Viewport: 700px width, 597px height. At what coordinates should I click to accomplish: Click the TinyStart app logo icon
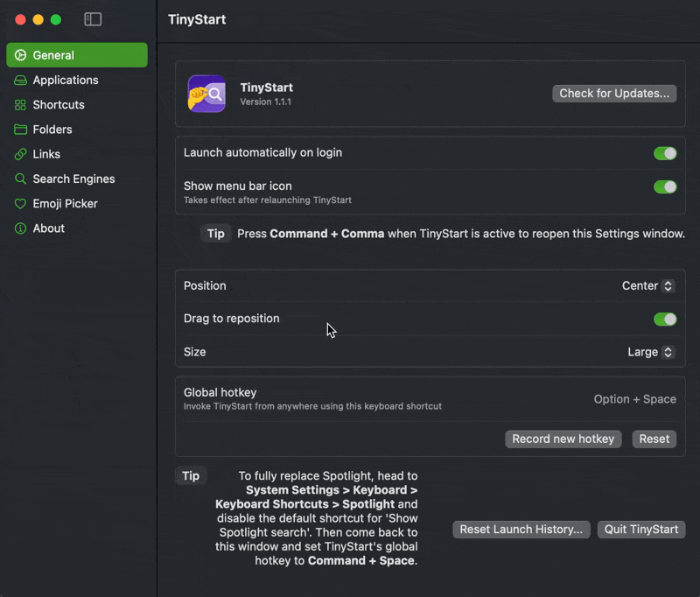pos(206,94)
